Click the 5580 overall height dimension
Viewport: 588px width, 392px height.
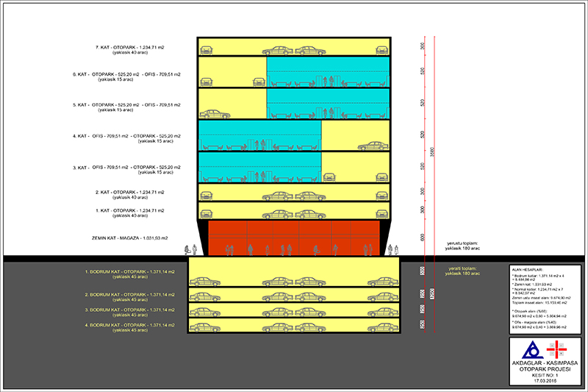coord(432,152)
